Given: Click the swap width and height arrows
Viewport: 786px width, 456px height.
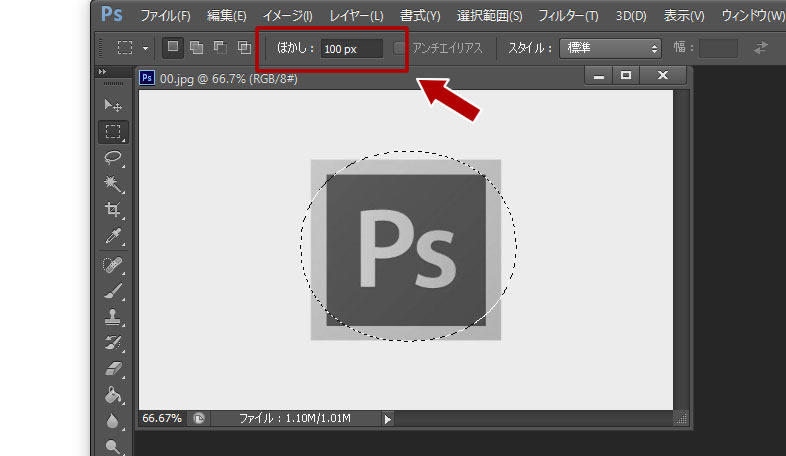Looking at the screenshot, I should tap(761, 48).
